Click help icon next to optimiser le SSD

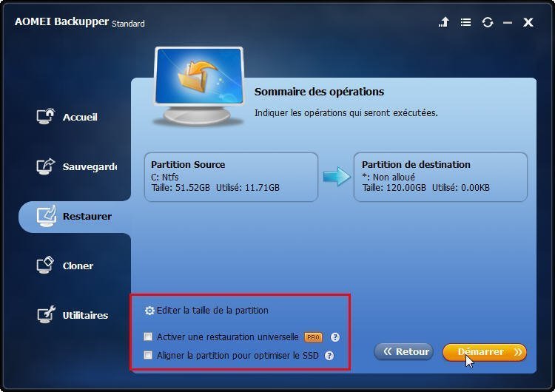[x=329, y=356]
